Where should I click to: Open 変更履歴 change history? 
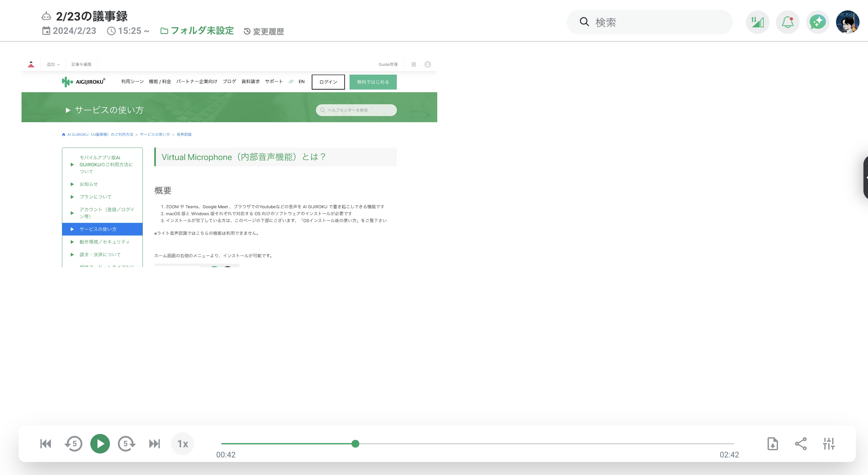click(264, 31)
